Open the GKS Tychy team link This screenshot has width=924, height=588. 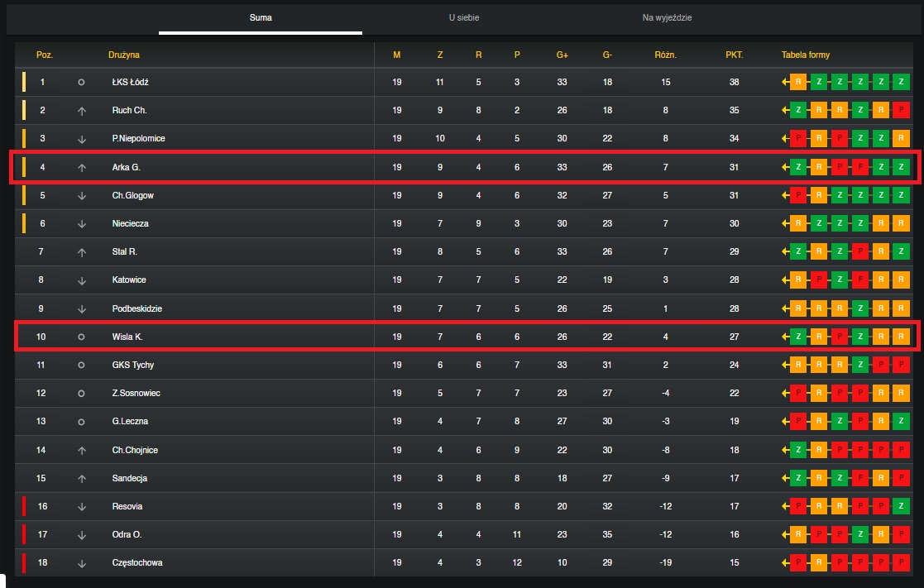point(133,366)
